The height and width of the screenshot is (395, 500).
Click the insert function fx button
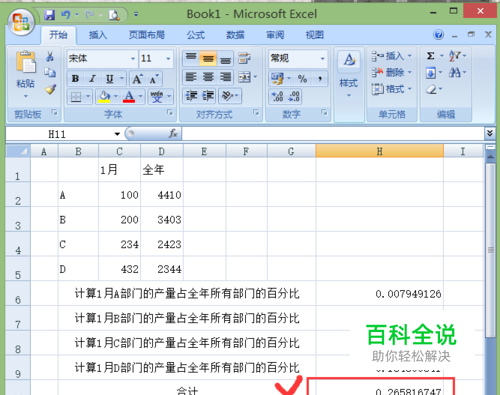pyautogui.click(x=173, y=134)
